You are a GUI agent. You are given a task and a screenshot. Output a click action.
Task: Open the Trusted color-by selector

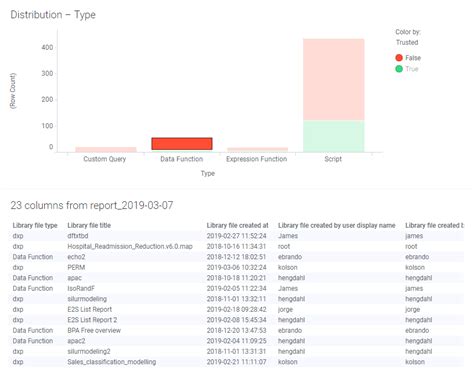407,42
